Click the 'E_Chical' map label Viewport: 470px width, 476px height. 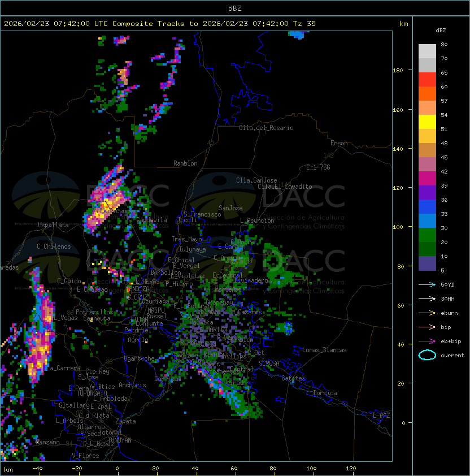pos(181,260)
